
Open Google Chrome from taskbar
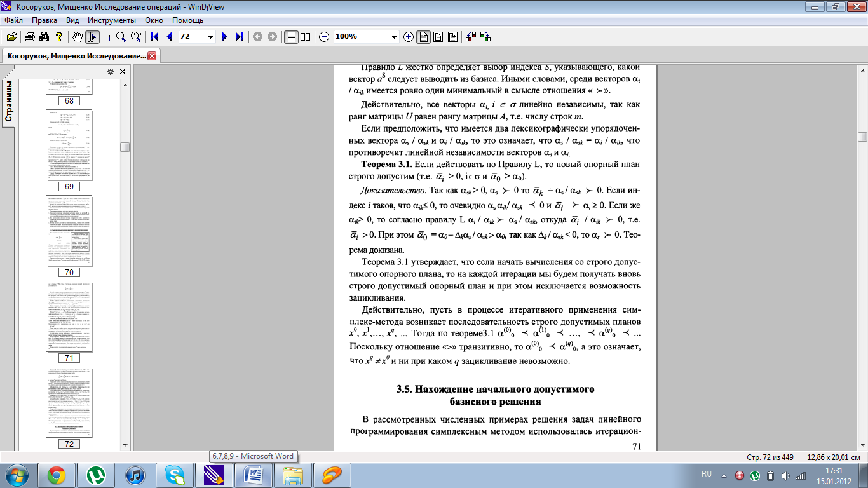[56, 475]
